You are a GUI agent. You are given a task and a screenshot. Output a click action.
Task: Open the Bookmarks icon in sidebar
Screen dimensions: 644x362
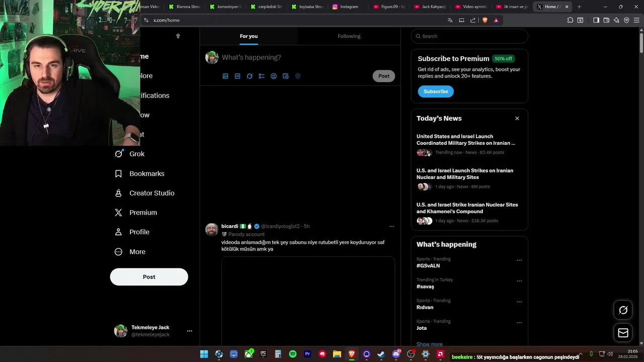point(118,173)
